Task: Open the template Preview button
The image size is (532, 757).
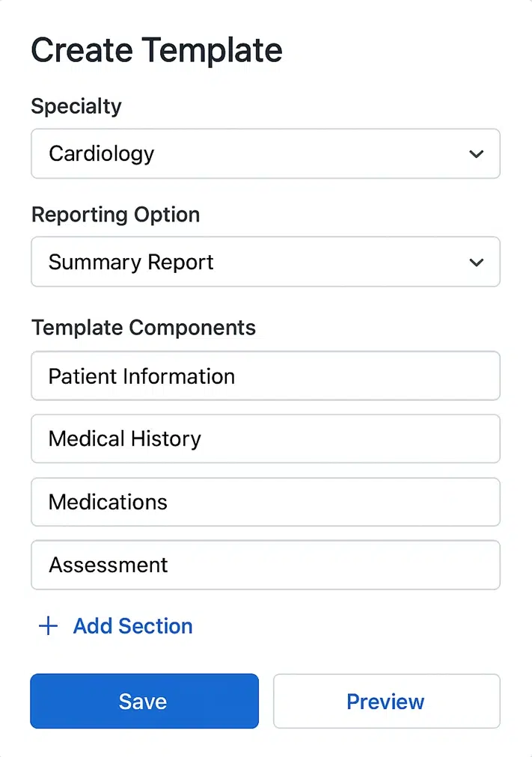Action: [386, 702]
